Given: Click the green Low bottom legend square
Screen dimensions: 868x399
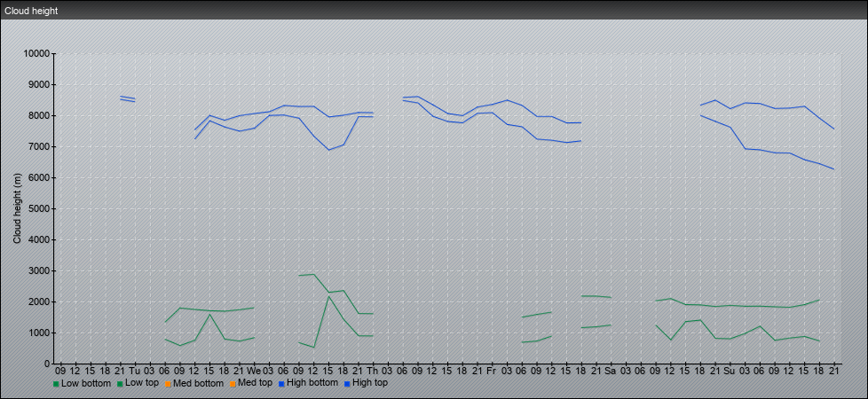Looking at the screenshot, I should [57, 384].
